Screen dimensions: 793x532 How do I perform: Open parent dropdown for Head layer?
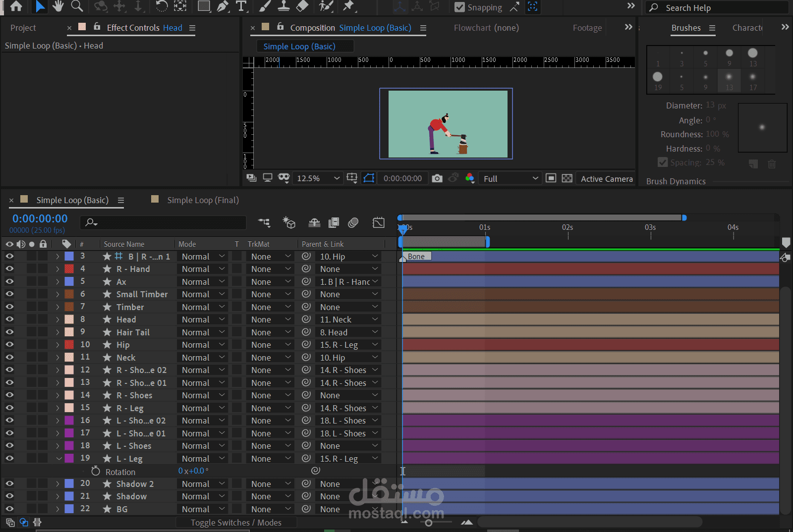click(348, 319)
